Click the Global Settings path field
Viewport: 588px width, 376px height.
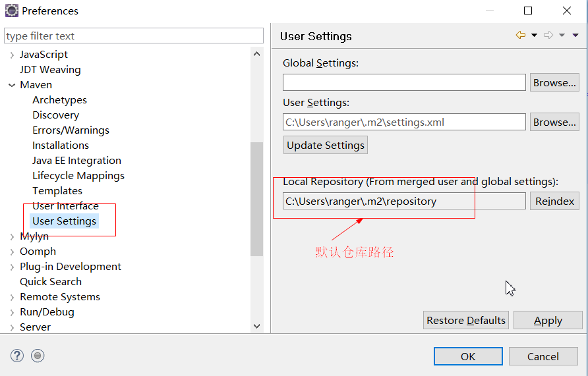point(404,82)
